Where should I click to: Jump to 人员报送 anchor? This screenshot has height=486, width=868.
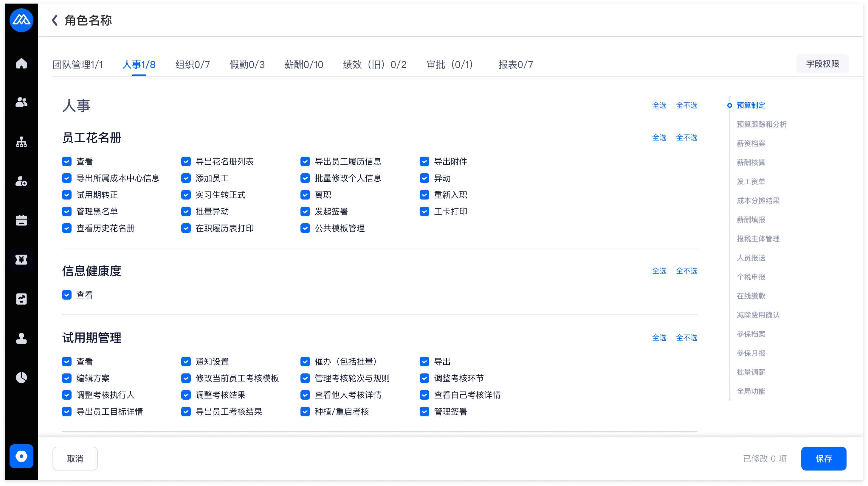coord(751,258)
